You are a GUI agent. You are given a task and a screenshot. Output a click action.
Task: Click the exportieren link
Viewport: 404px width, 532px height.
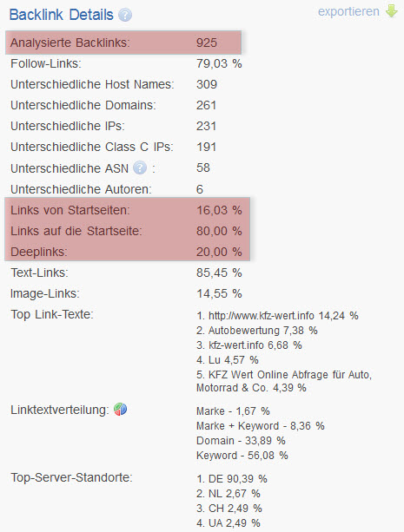(x=348, y=11)
